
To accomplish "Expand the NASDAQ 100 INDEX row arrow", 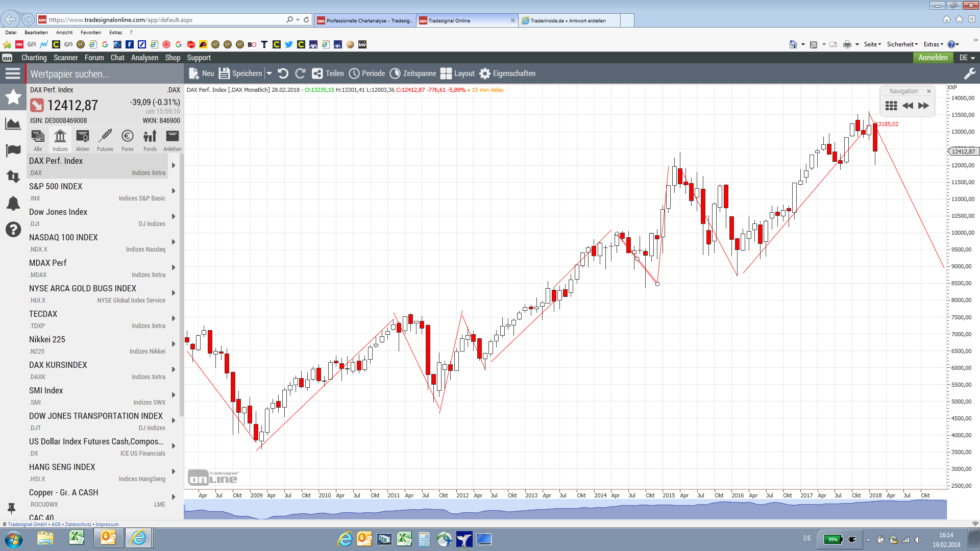I will point(174,242).
